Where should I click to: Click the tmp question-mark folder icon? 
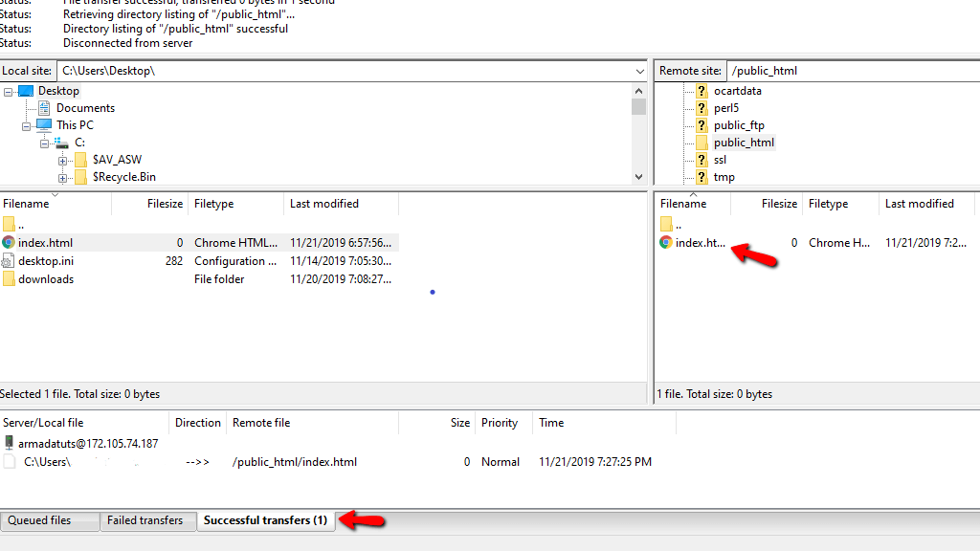pyautogui.click(x=702, y=177)
